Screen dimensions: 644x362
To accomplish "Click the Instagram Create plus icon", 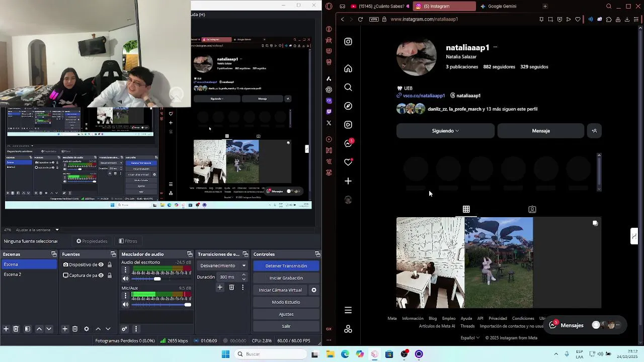I will pyautogui.click(x=348, y=181).
